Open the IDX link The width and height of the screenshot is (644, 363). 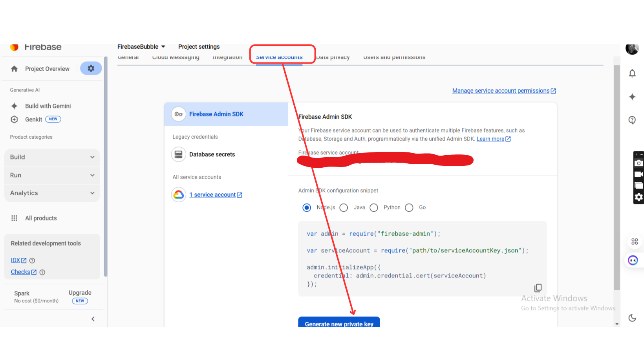18,260
